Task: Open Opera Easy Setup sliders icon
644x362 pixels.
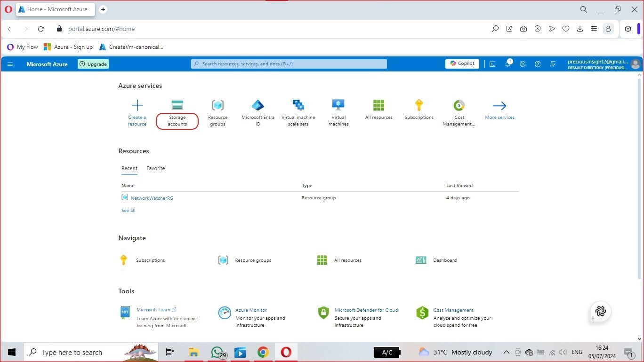Action: tap(594, 29)
